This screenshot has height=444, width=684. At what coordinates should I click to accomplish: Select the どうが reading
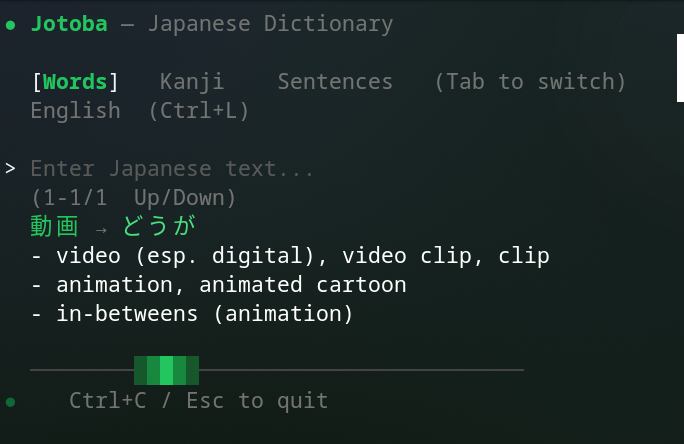(x=159, y=226)
